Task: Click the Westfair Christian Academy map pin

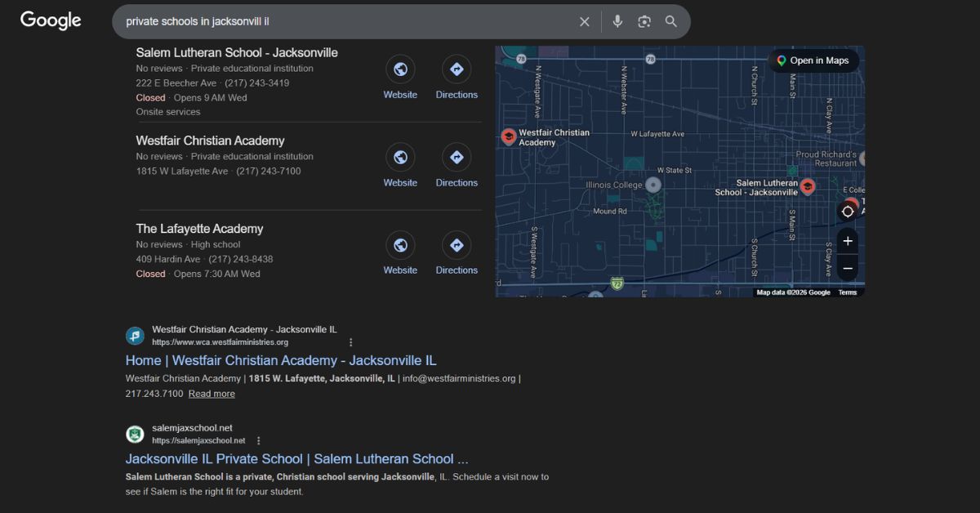Action: (x=508, y=136)
